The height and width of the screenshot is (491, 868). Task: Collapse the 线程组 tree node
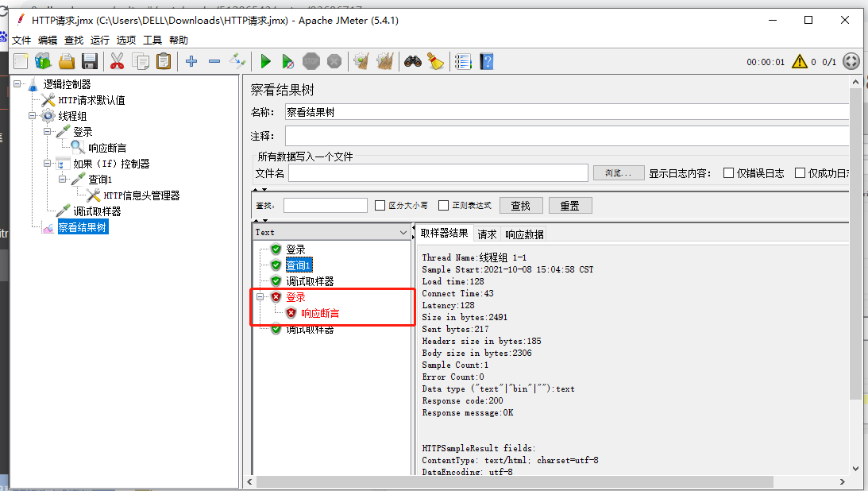point(32,116)
